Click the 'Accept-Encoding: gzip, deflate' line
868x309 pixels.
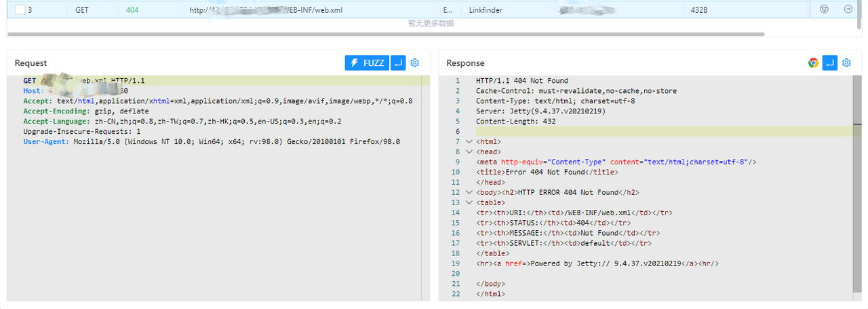coord(86,111)
